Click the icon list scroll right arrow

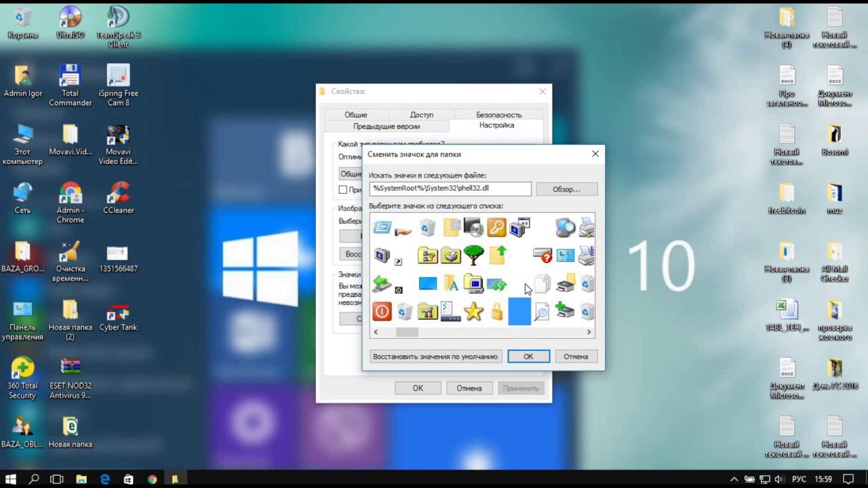589,332
